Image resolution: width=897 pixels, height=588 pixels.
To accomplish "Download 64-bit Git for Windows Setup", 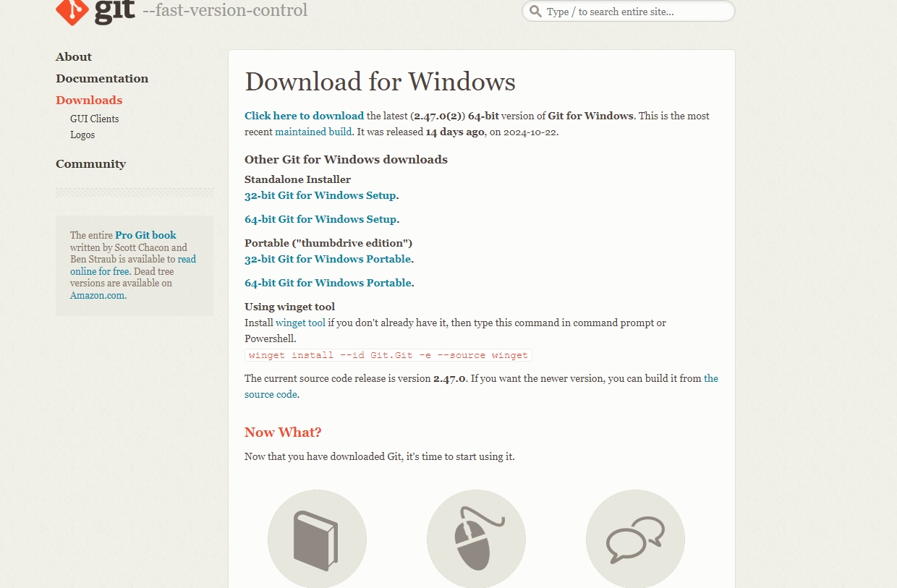I will (x=320, y=219).
